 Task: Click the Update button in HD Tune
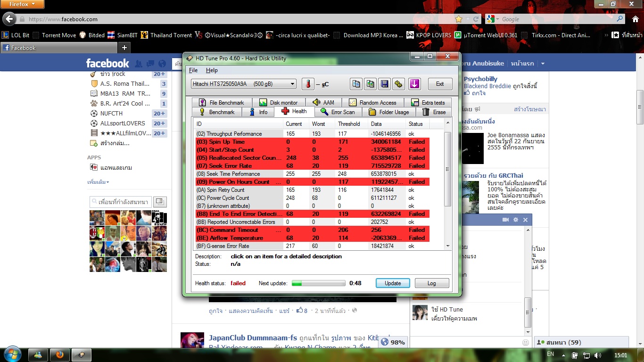(393, 283)
